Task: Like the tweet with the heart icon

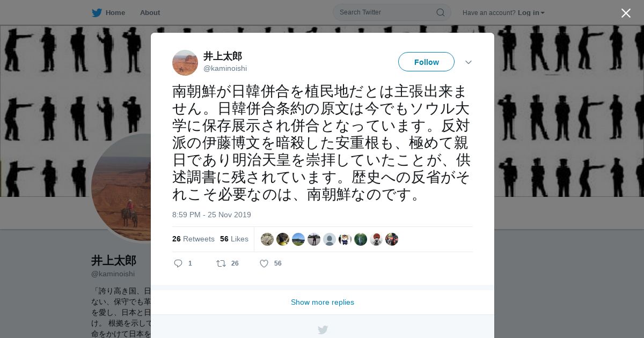Action: tap(264, 263)
